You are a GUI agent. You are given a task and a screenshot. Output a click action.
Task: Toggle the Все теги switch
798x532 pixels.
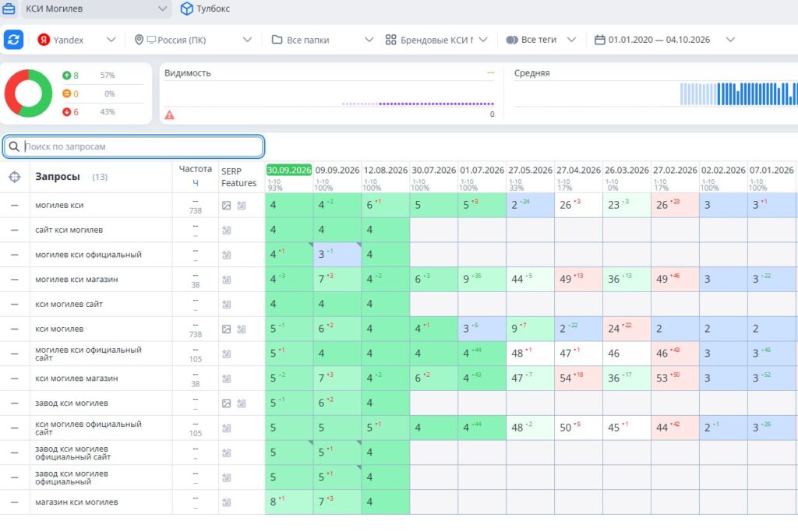point(512,40)
